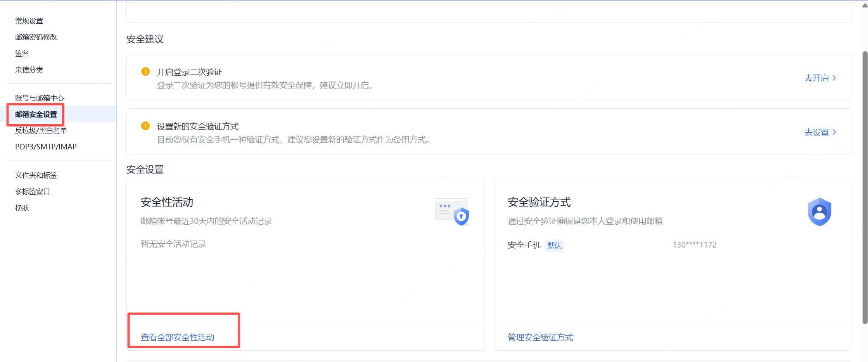Click 去设置 link for new verification method

820,132
